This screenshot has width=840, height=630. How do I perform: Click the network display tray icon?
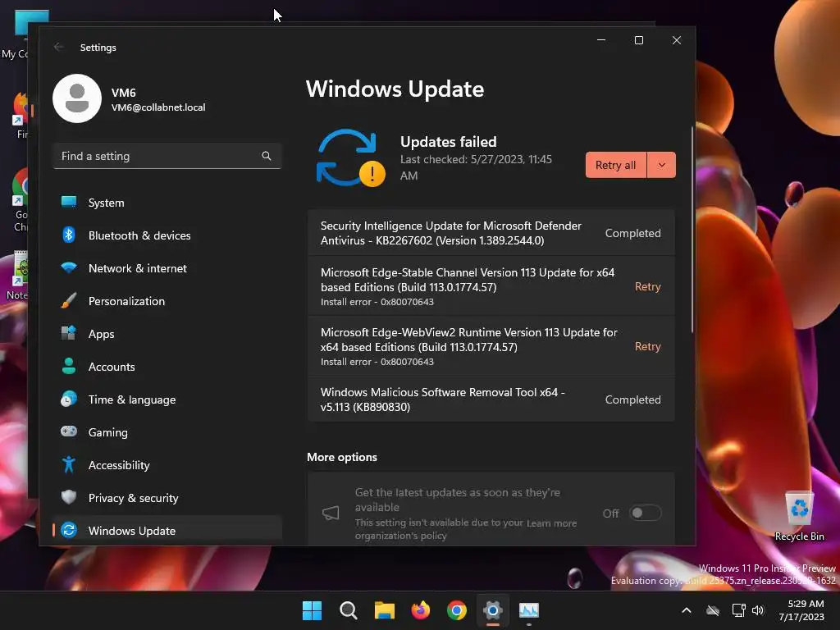[x=739, y=610]
